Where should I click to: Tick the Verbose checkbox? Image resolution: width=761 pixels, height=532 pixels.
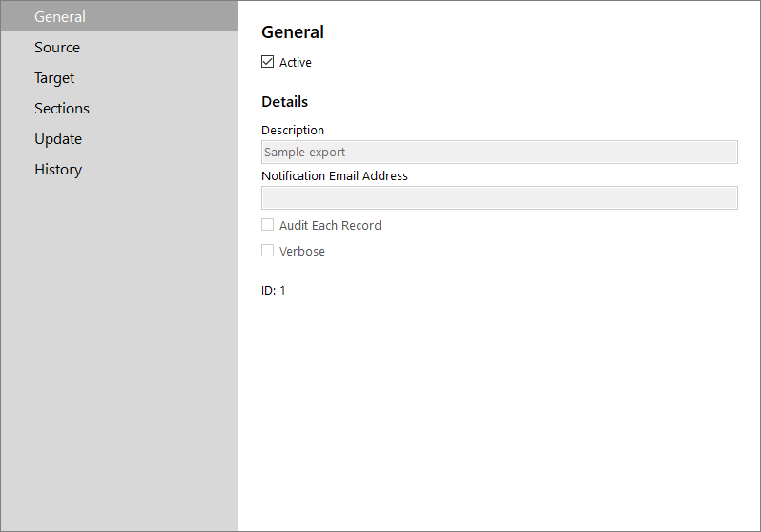[x=267, y=251]
